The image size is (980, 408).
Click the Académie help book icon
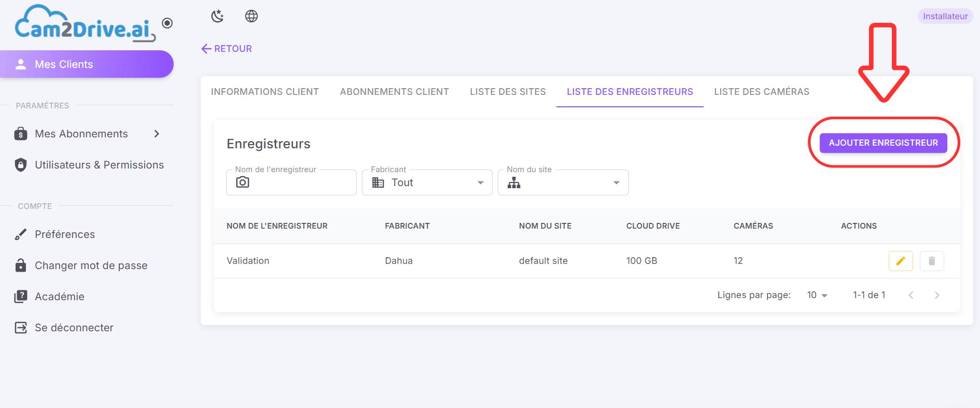click(21, 297)
